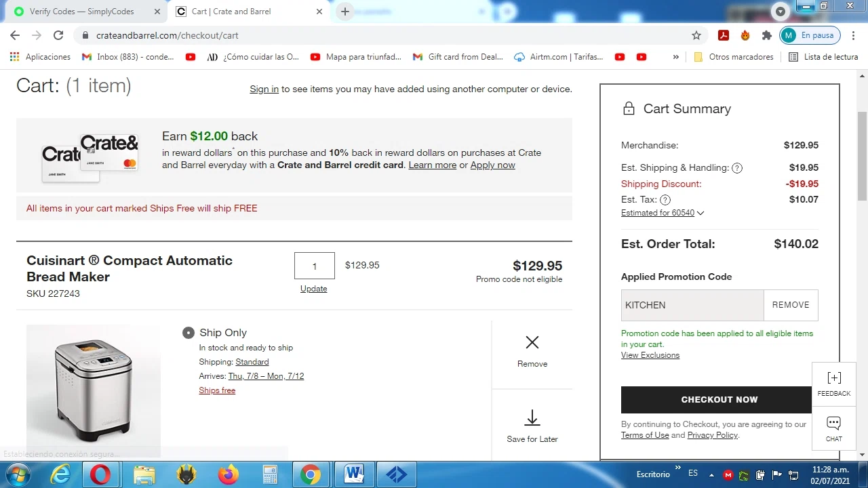Open the Lista de lectura panel
The height and width of the screenshot is (488, 868).
(823, 57)
